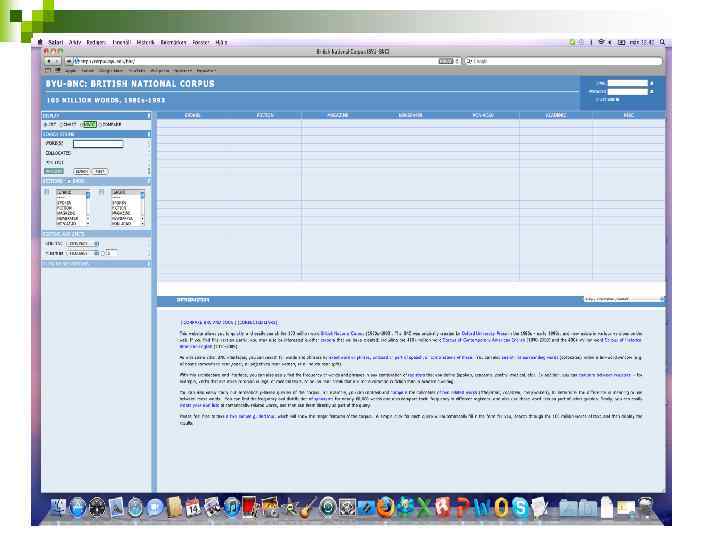
Task: Open Time Machine in the dock
Action: pos(327,507)
